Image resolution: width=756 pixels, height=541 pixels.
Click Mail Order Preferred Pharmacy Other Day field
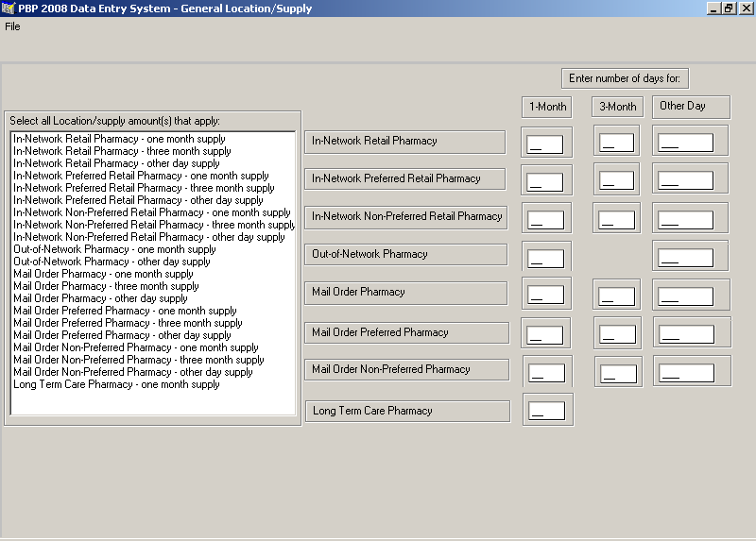click(x=687, y=334)
